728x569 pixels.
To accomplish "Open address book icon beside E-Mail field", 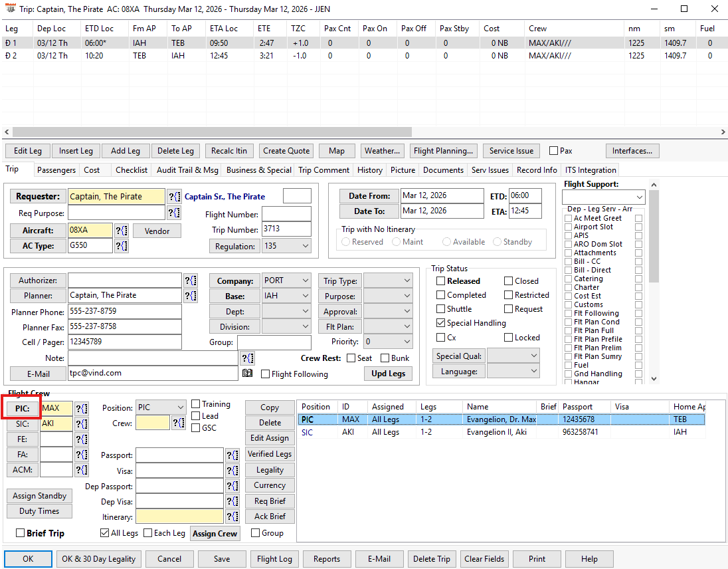I will point(248,374).
